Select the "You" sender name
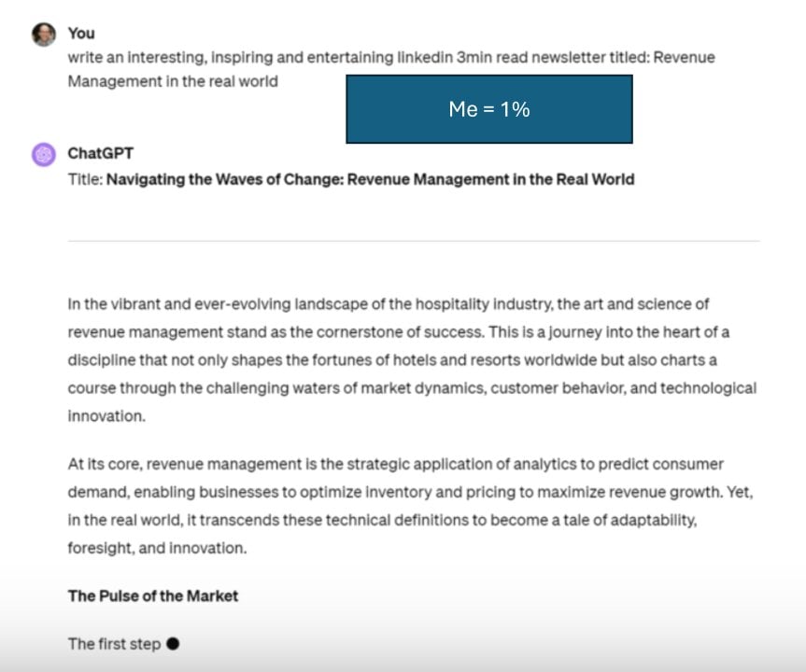This screenshot has height=672, width=806. [x=81, y=33]
